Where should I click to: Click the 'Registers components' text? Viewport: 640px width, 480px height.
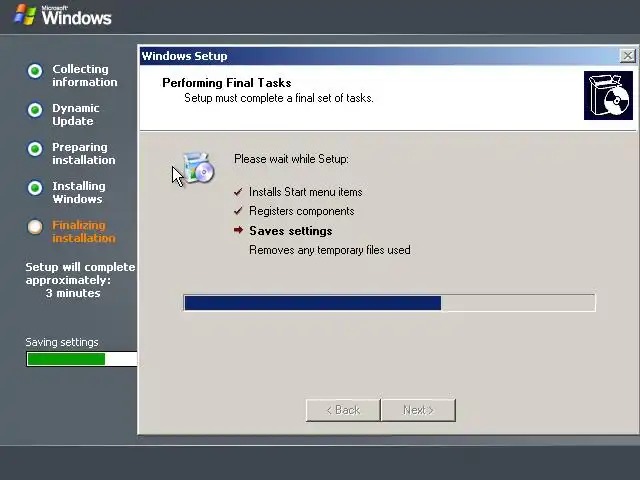click(x=301, y=211)
